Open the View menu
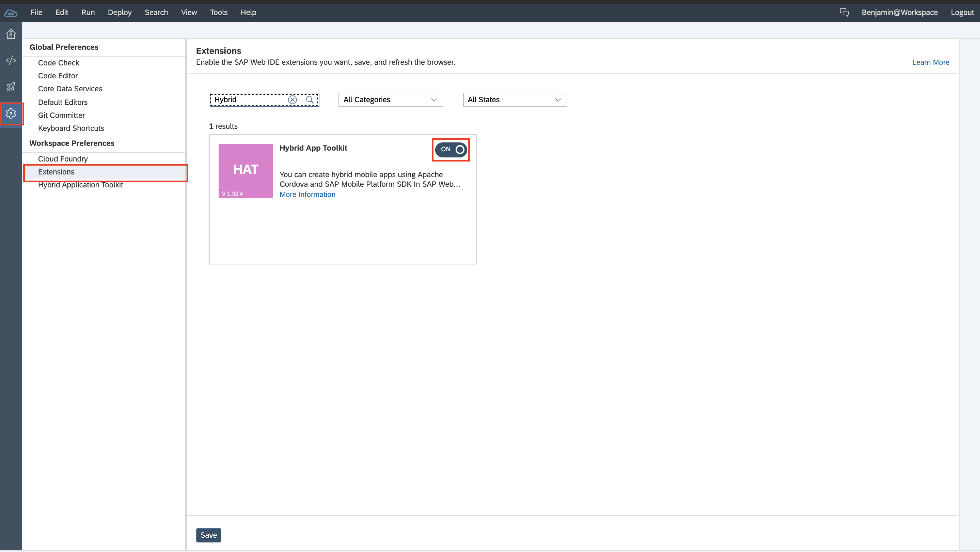Viewport: 980px width, 552px height. coord(189,13)
